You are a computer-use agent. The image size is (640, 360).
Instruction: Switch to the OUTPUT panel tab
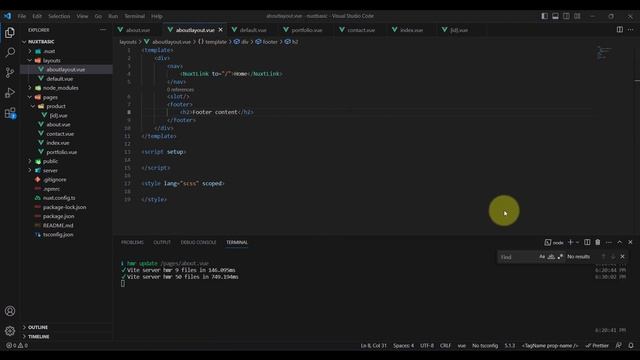click(162, 242)
